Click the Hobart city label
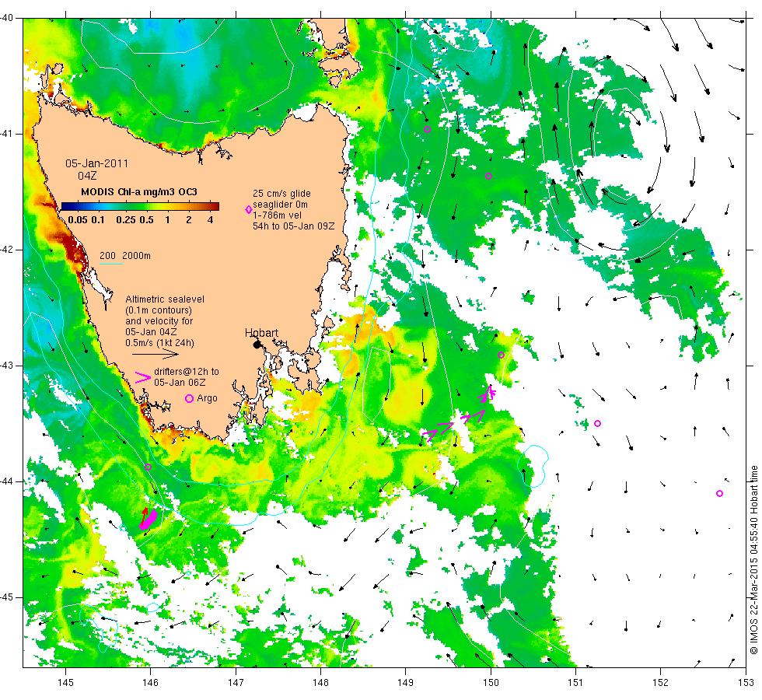Screen dimensions: 762x700 tap(261, 333)
